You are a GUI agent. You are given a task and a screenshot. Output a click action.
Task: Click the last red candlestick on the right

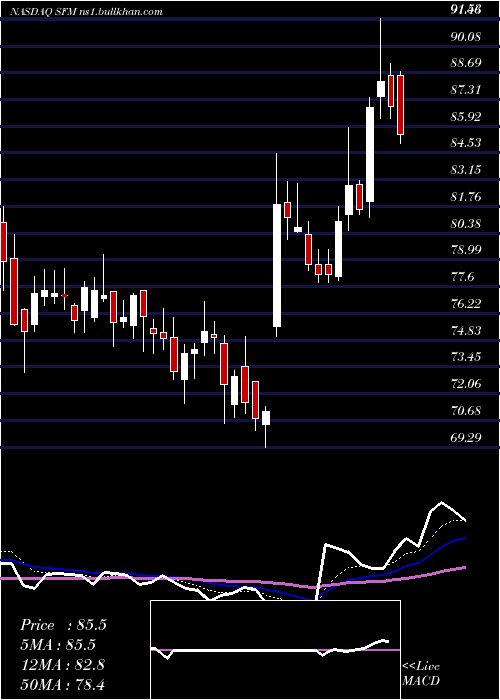point(400,105)
